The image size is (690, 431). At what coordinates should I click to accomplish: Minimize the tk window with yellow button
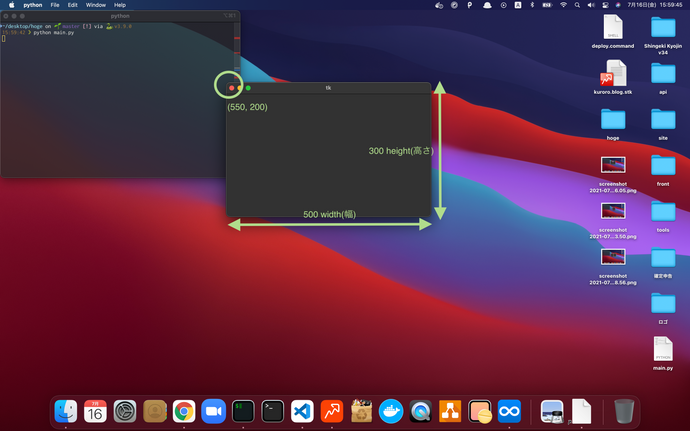click(x=240, y=88)
